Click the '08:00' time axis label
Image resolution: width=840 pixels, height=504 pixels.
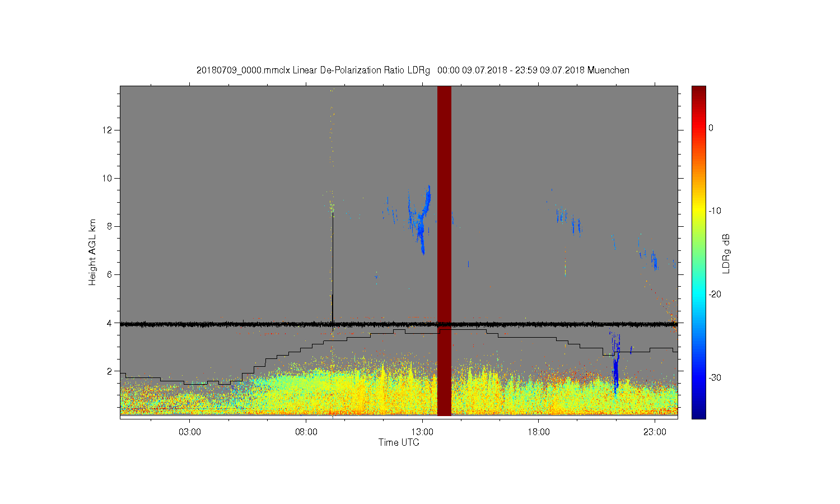pyautogui.click(x=306, y=432)
